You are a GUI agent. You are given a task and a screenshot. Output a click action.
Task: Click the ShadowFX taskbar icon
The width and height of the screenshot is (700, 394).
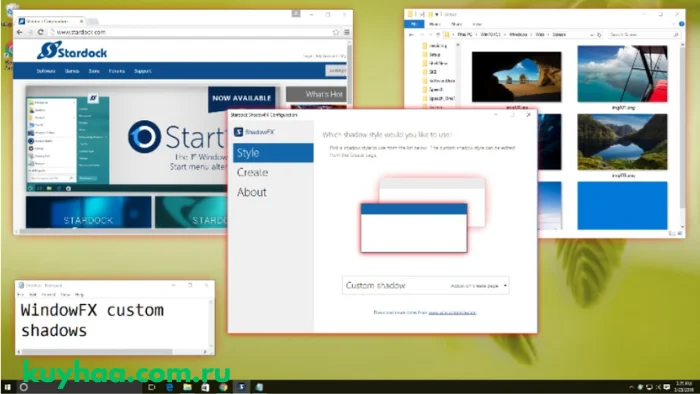(x=241, y=387)
